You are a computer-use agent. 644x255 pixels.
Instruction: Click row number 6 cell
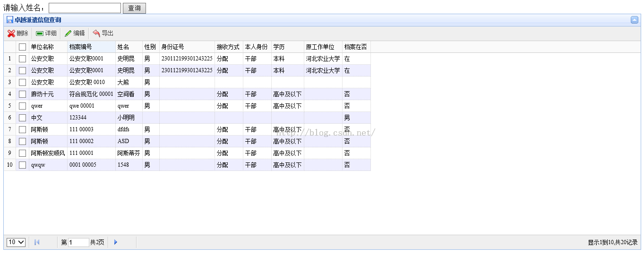pyautogui.click(x=10, y=118)
